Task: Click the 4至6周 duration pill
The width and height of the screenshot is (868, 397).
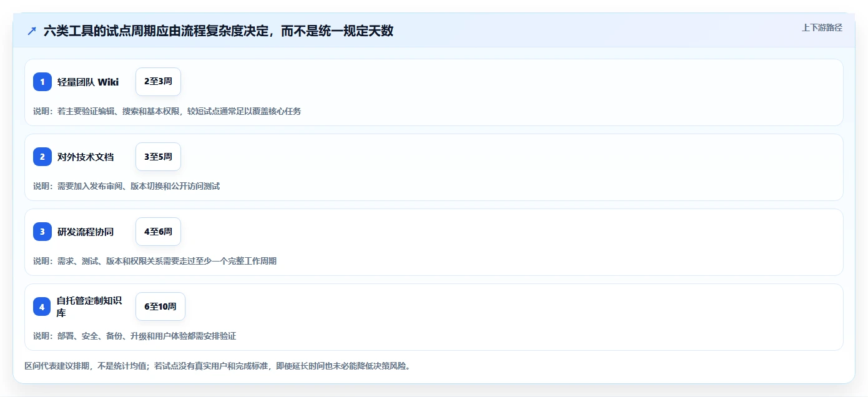Action: click(158, 232)
